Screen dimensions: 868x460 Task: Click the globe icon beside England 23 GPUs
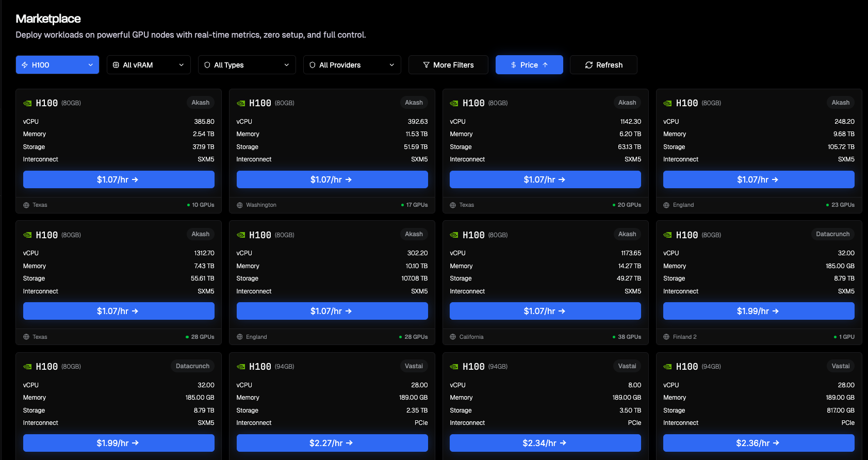pyautogui.click(x=666, y=205)
